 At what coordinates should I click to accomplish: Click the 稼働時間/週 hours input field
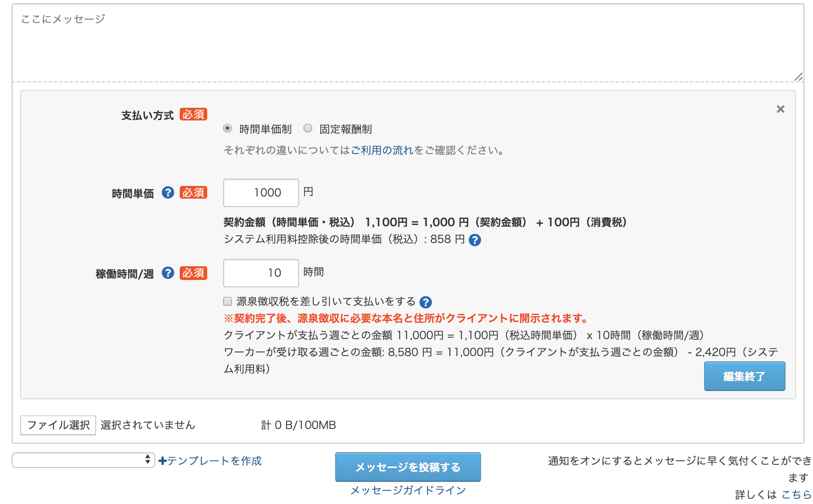point(261,273)
